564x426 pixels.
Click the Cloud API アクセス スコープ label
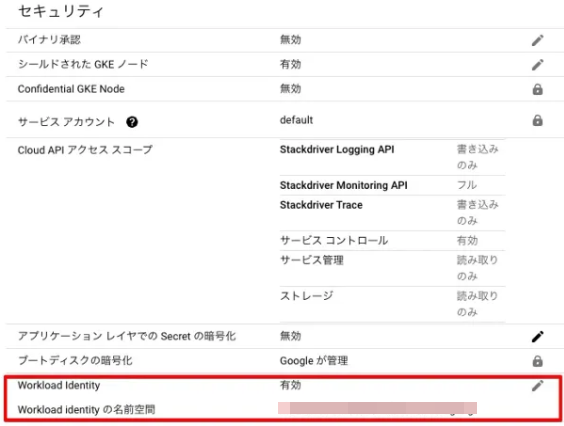coord(85,150)
